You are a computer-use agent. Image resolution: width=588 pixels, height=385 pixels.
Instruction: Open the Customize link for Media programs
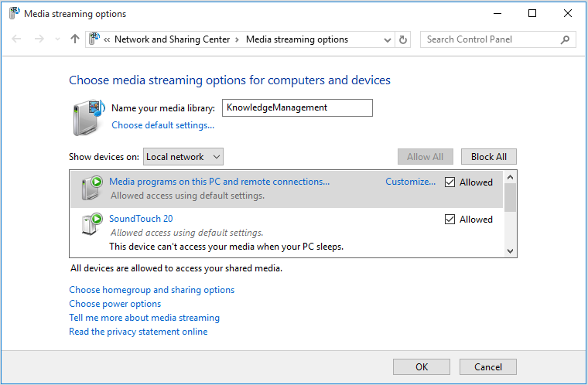[410, 182]
